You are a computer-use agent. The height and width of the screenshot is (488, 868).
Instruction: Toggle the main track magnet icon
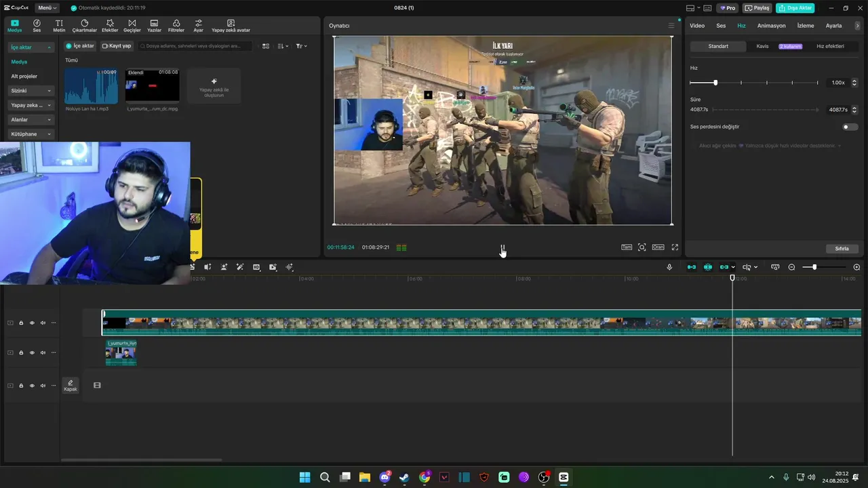point(692,267)
